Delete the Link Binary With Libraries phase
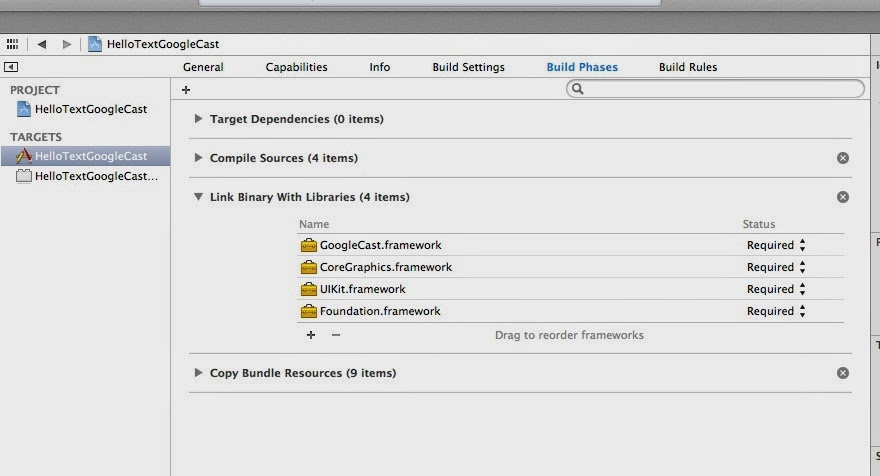The width and height of the screenshot is (880, 476). (x=842, y=197)
